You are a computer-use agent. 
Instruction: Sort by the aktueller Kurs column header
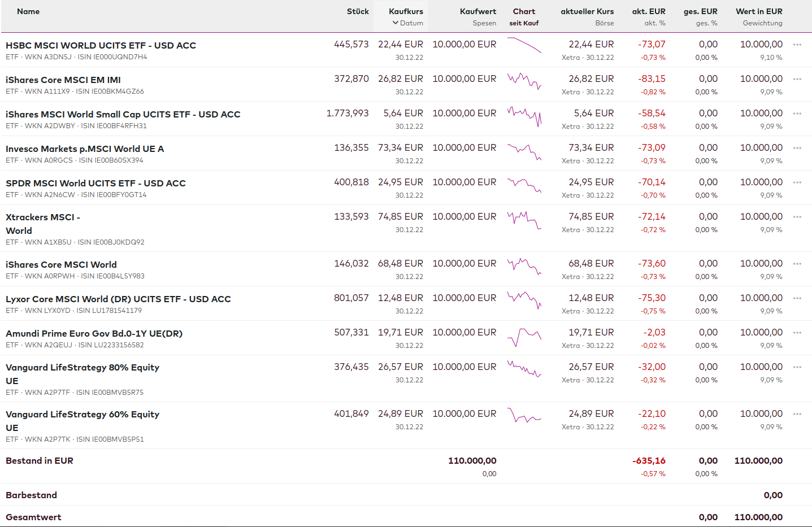(587, 11)
